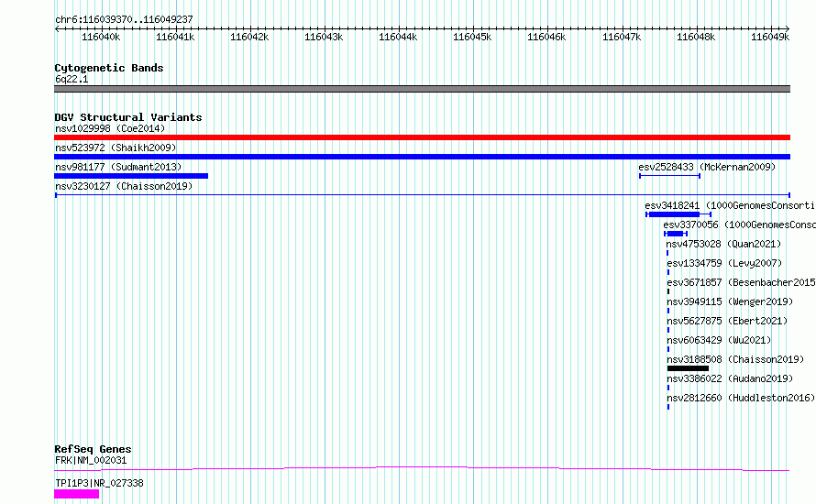The height and width of the screenshot is (504, 816).
Task: Click the 116042k ruler tick label
Action: click(x=249, y=37)
